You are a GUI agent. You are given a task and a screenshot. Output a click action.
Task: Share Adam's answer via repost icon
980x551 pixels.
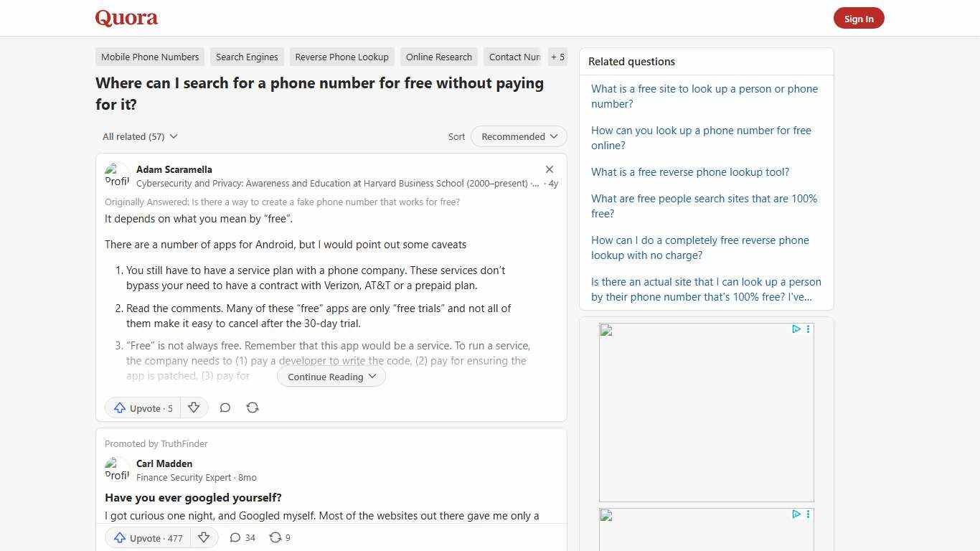tap(253, 408)
